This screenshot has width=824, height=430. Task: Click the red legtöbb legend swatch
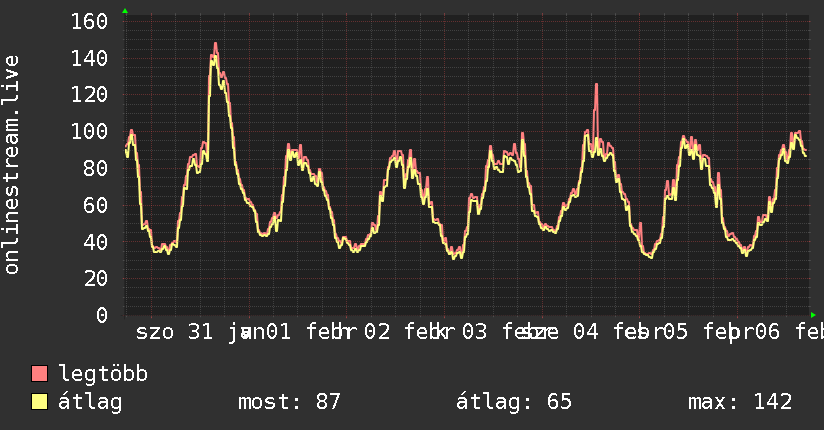coord(39,373)
